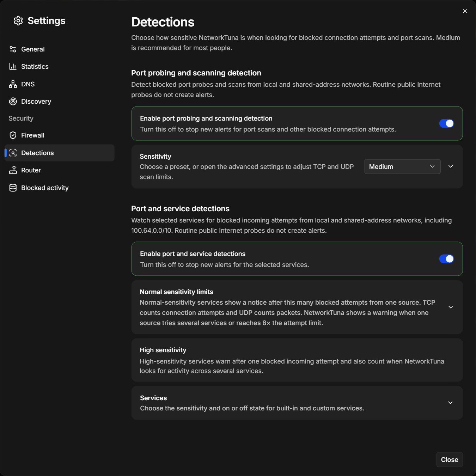Screen dimensions: 476x476
Task: Open Statistics settings page
Action: point(59,66)
